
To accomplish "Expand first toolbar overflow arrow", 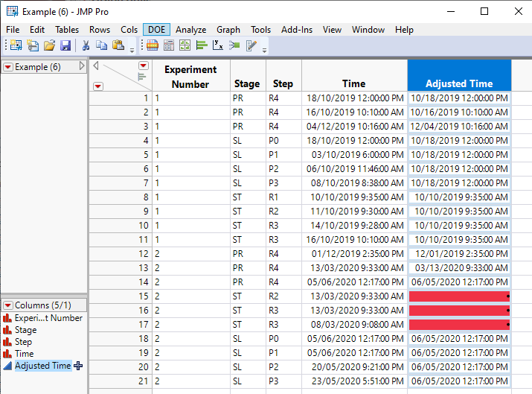I will pos(132,51).
